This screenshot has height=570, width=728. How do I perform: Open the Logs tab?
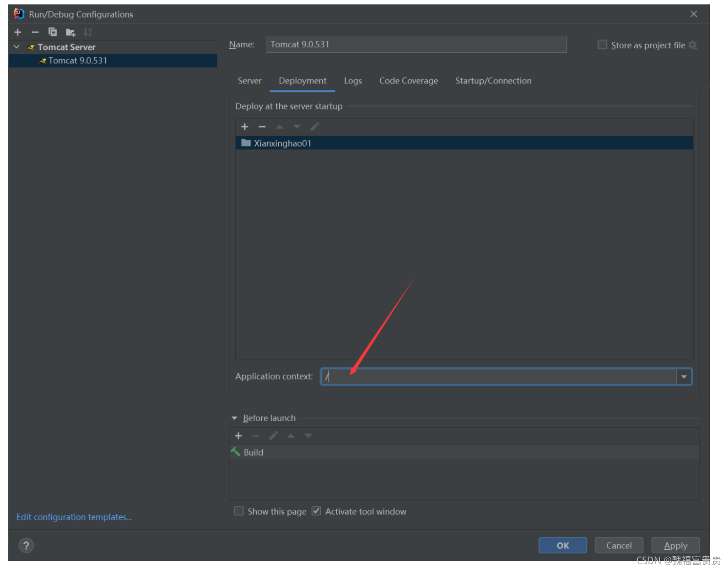353,81
